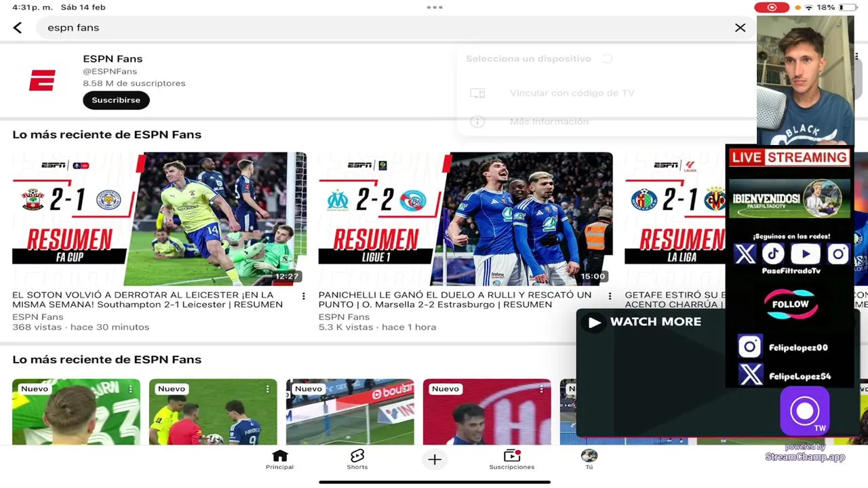Image resolution: width=868 pixels, height=488 pixels.
Task: Click '8.58 M de suscriptores' text
Action: click(x=134, y=83)
